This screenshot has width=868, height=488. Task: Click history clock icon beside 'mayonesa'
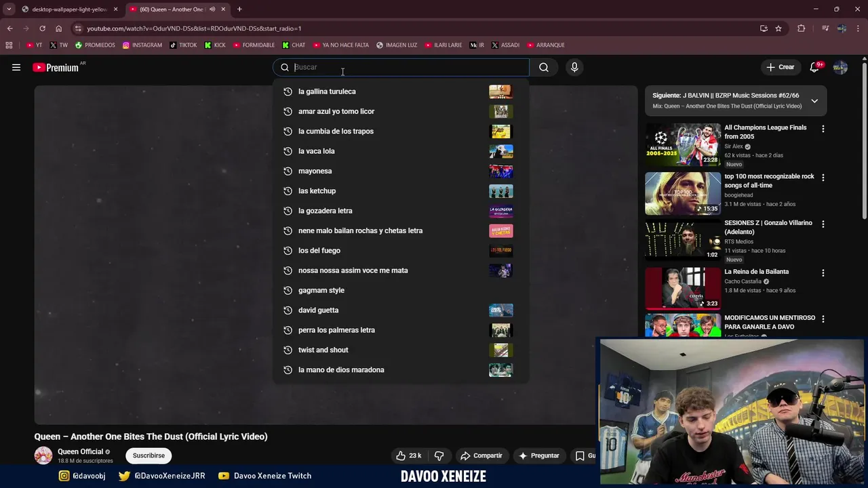tap(288, 171)
